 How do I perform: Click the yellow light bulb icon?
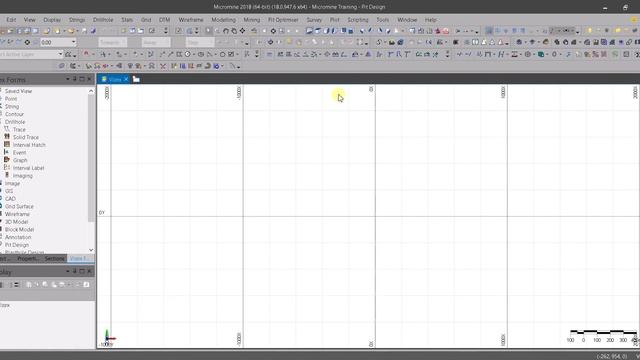[589, 31]
